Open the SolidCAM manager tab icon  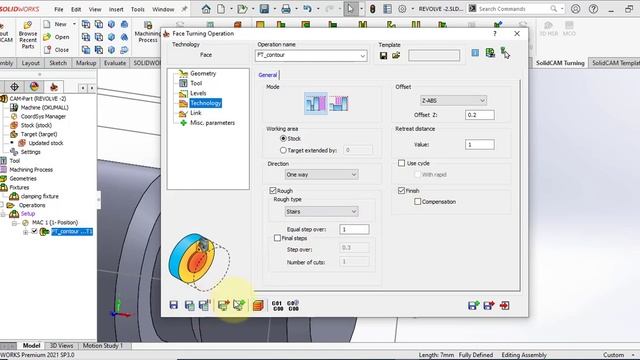click(x=53, y=87)
